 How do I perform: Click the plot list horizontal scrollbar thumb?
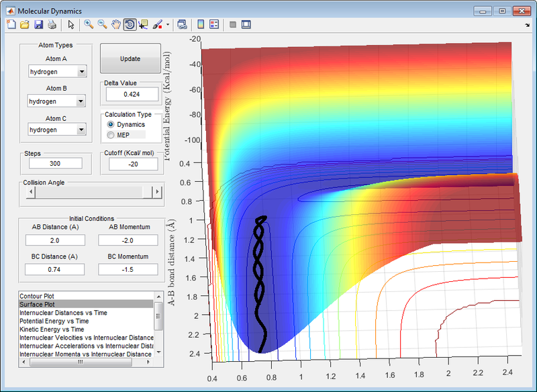(x=81, y=362)
